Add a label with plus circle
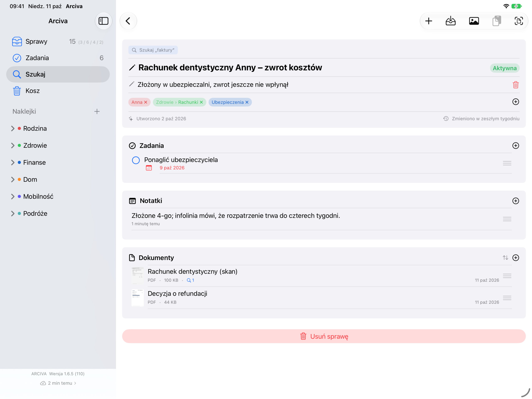The height and width of the screenshot is (399, 532). pyautogui.click(x=515, y=102)
